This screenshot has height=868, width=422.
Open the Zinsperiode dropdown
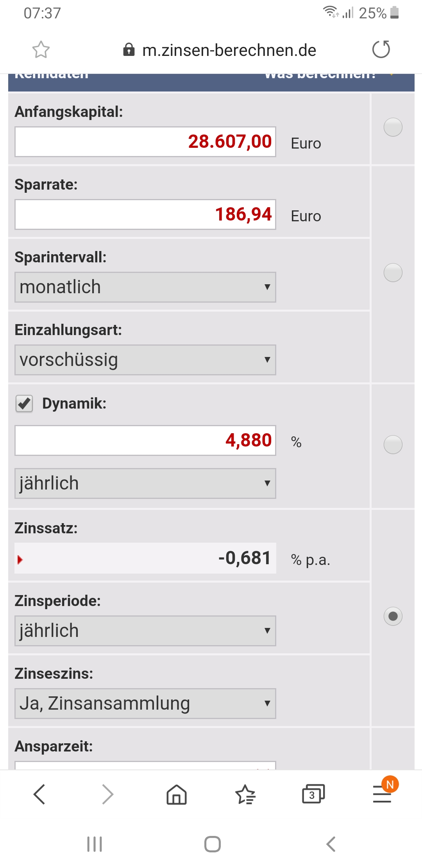[145, 631]
